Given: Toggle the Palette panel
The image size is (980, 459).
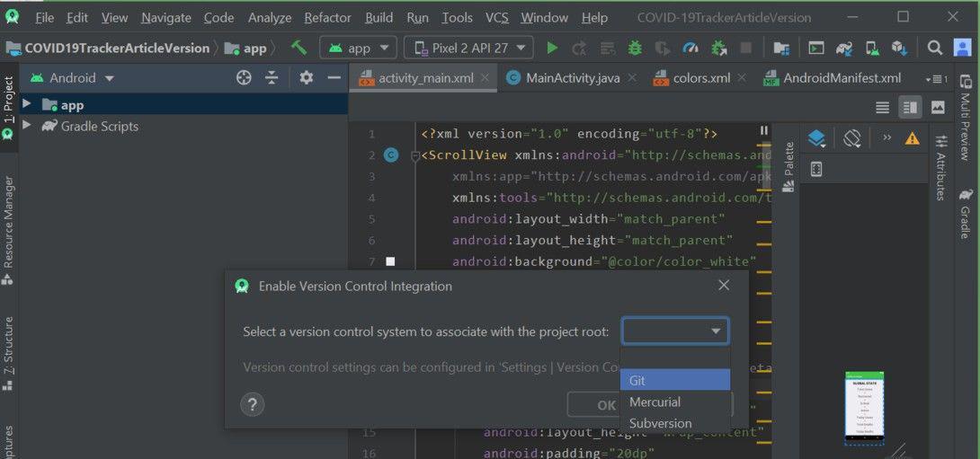Looking at the screenshot, I should coord(788,166).
